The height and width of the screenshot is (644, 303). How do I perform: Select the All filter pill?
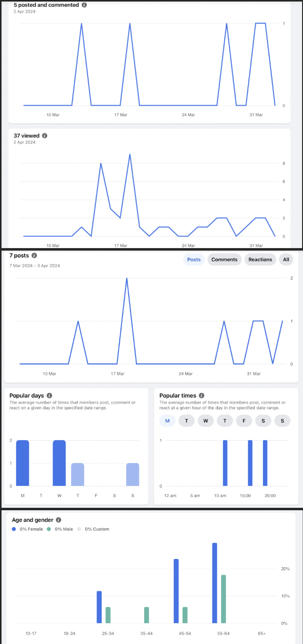286,260
